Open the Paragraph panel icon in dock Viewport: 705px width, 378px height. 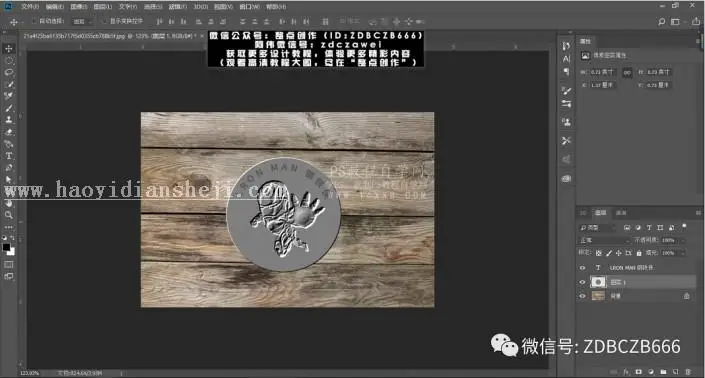(566, 71)
